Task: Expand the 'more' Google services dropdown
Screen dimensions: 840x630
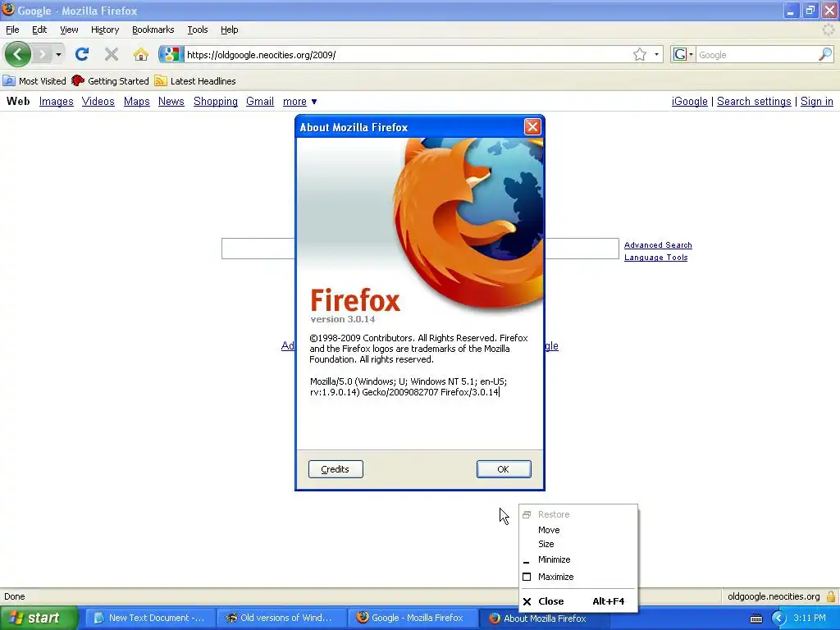Action: pos(300,101)
